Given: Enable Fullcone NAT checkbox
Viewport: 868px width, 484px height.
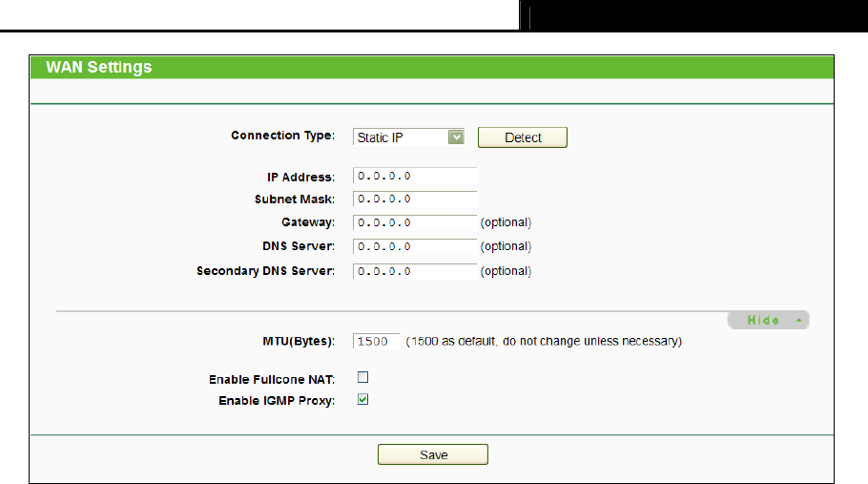Looking at the screenshot, I should (x=363, y=377).
